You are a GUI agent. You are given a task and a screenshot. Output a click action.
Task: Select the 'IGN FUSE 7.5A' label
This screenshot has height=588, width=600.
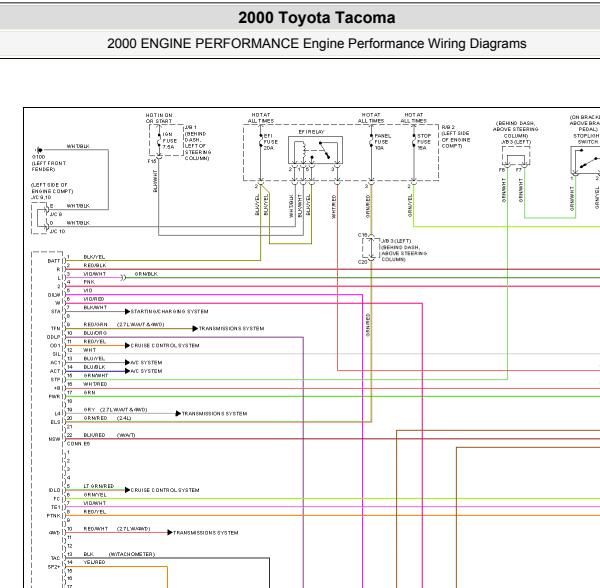168,140
